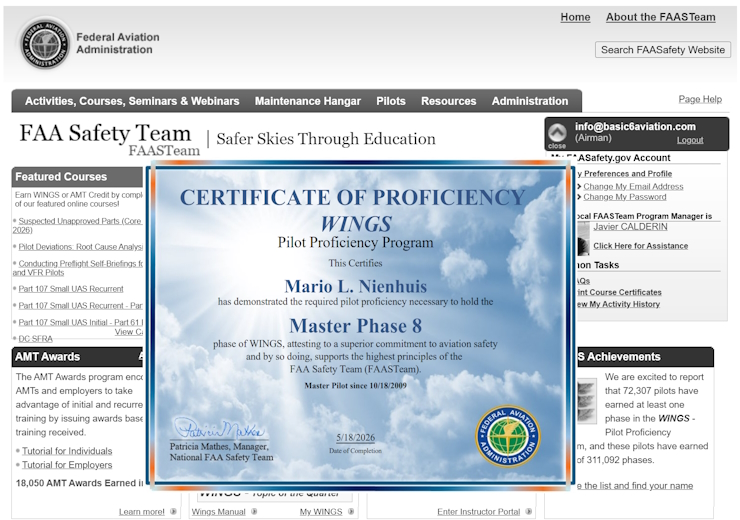Click Here for Assistance link

click(x=640, y=246)
